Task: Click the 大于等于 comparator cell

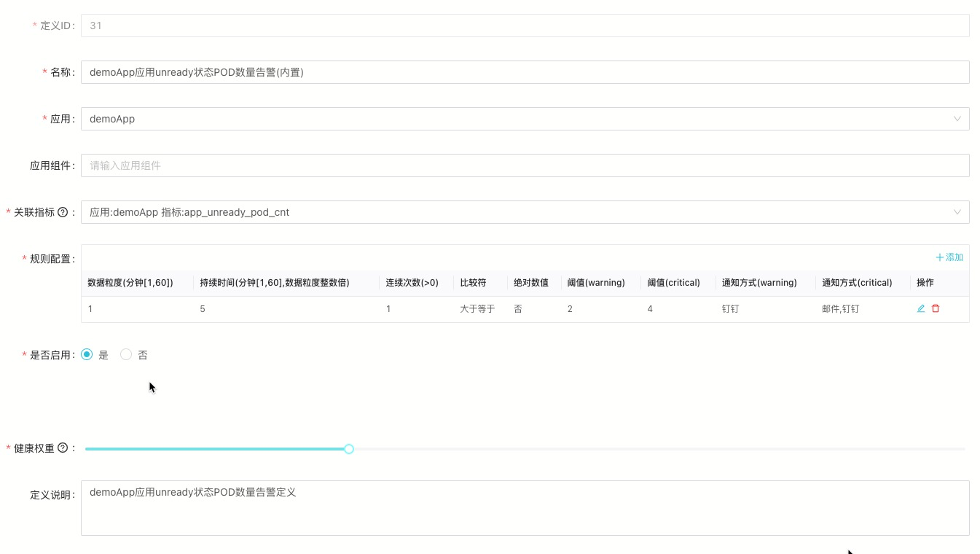Action: [477, 309]
